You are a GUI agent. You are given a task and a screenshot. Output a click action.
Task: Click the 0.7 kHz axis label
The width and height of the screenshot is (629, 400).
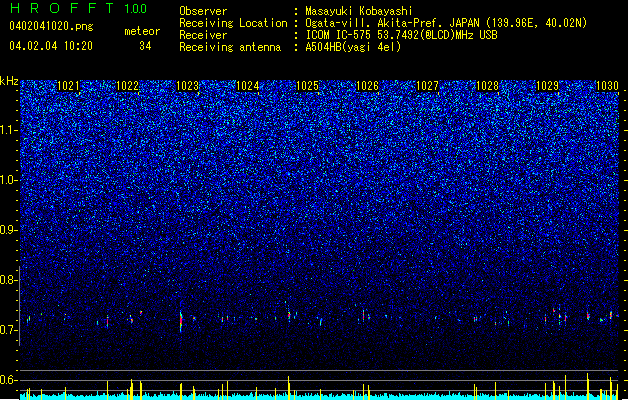tap(8, 330)
